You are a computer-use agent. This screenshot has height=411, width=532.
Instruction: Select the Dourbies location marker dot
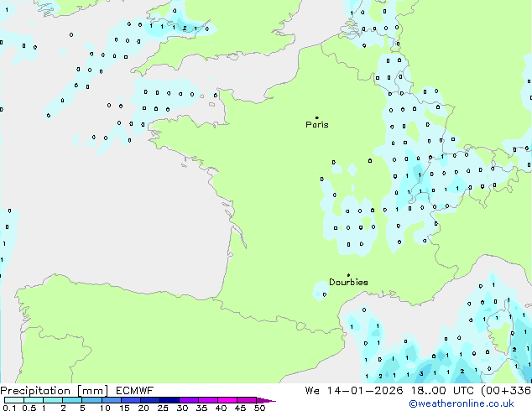[x=348, y=275]
